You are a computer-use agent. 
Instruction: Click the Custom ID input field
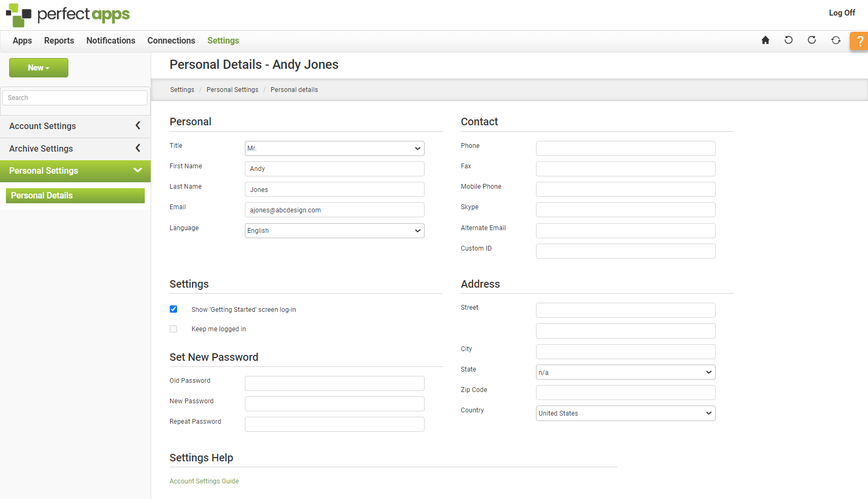(626, 251)
